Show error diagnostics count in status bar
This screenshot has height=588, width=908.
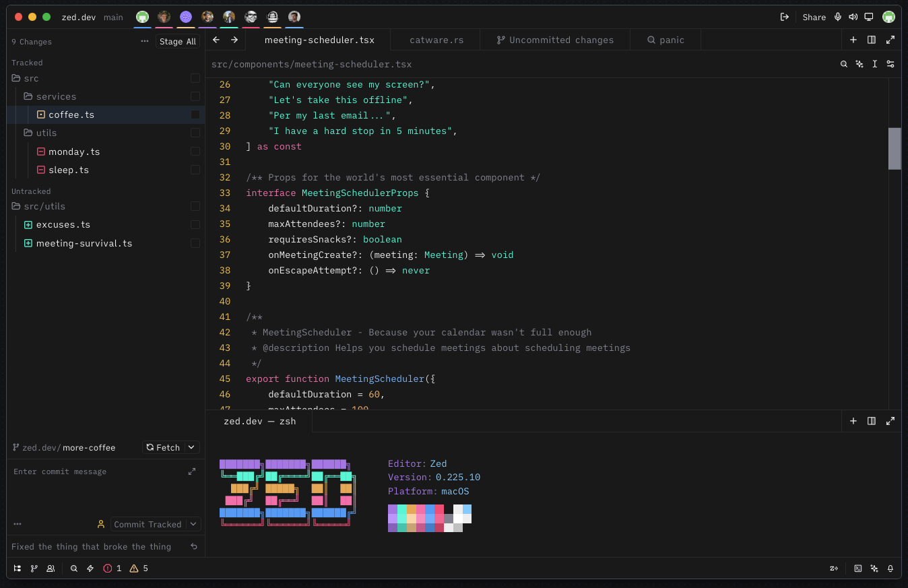click(112, 568)
